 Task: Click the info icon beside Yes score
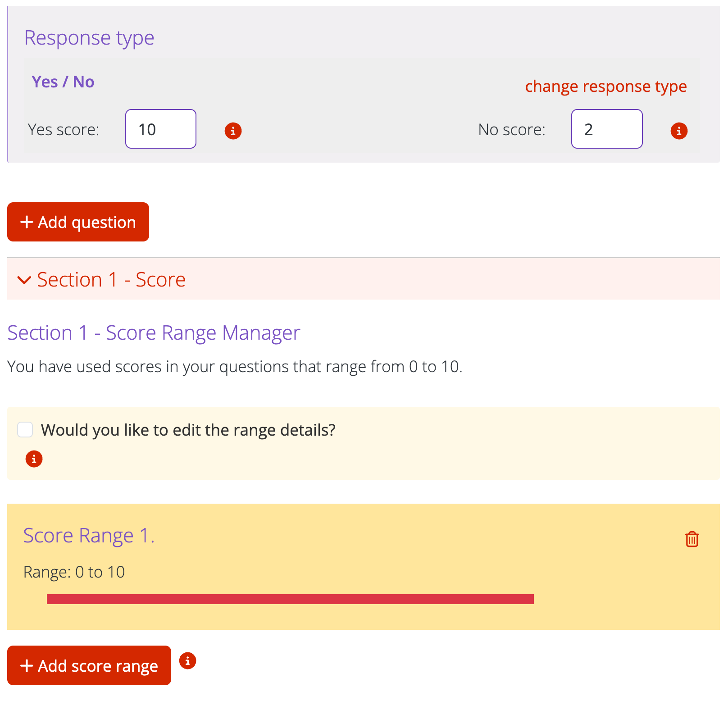coord(233,131)
